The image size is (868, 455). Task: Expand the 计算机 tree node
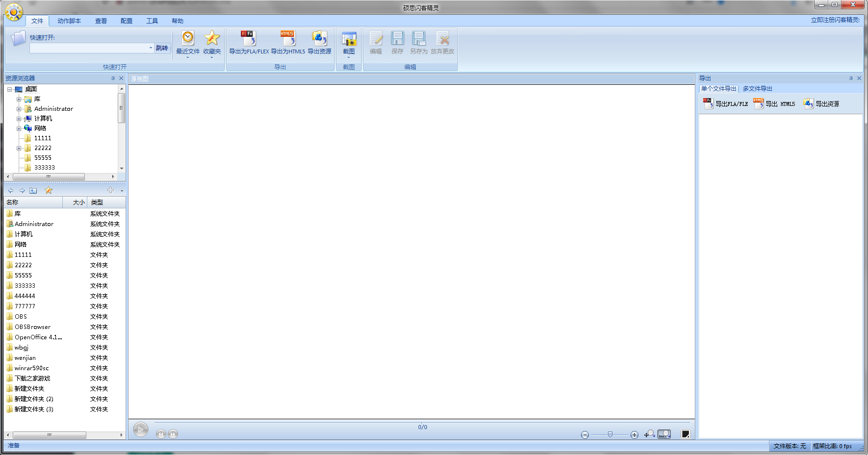(19, 119)
